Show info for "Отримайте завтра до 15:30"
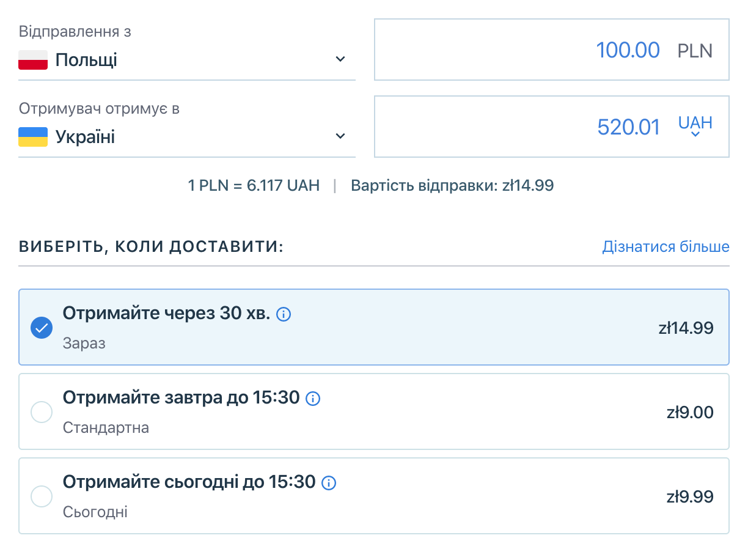748x560 pixels. (313, 399)
